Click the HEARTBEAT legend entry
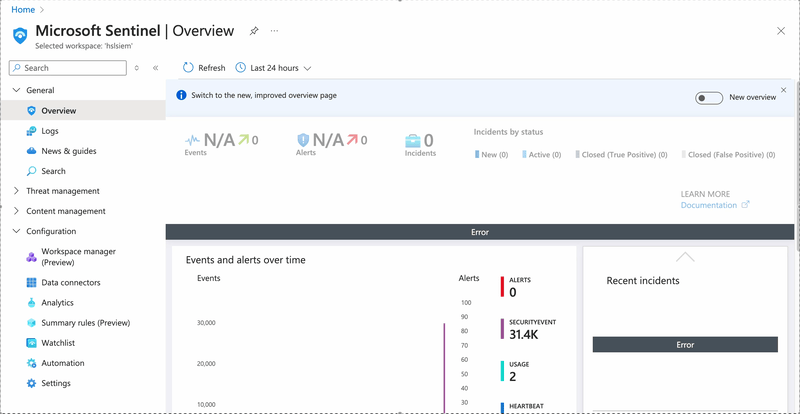 tap(523, 407)
